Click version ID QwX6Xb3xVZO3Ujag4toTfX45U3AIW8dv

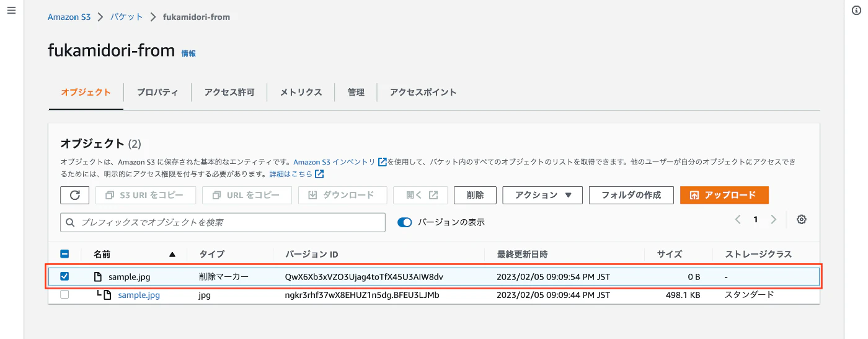click(364, 277)
